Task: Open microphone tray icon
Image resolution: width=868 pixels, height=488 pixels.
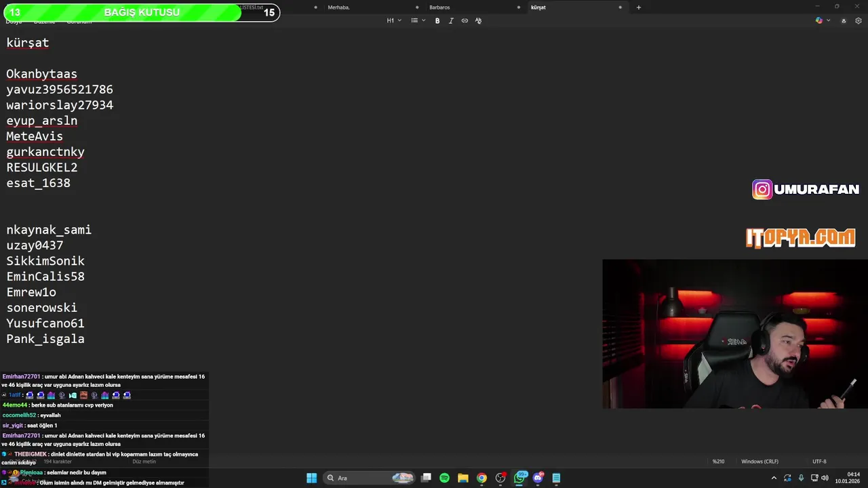Action: pos(801,478)
